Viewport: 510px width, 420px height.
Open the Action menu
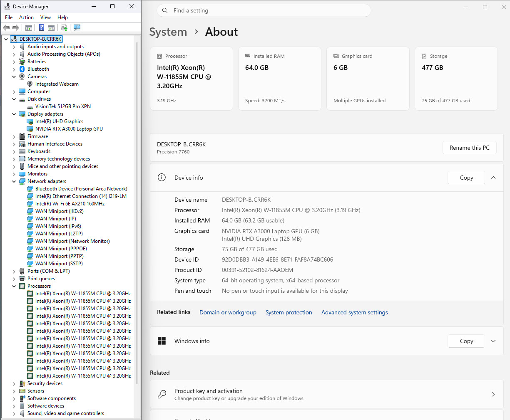26,17
